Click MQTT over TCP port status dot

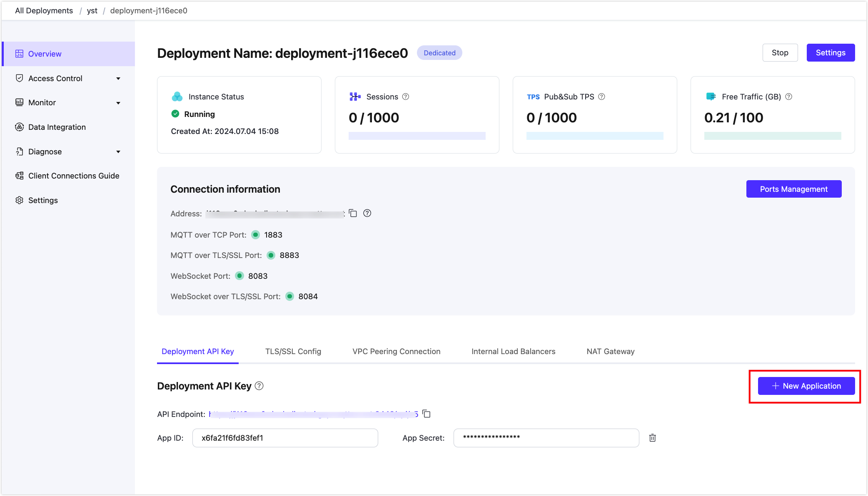click(x=256, y=235)
